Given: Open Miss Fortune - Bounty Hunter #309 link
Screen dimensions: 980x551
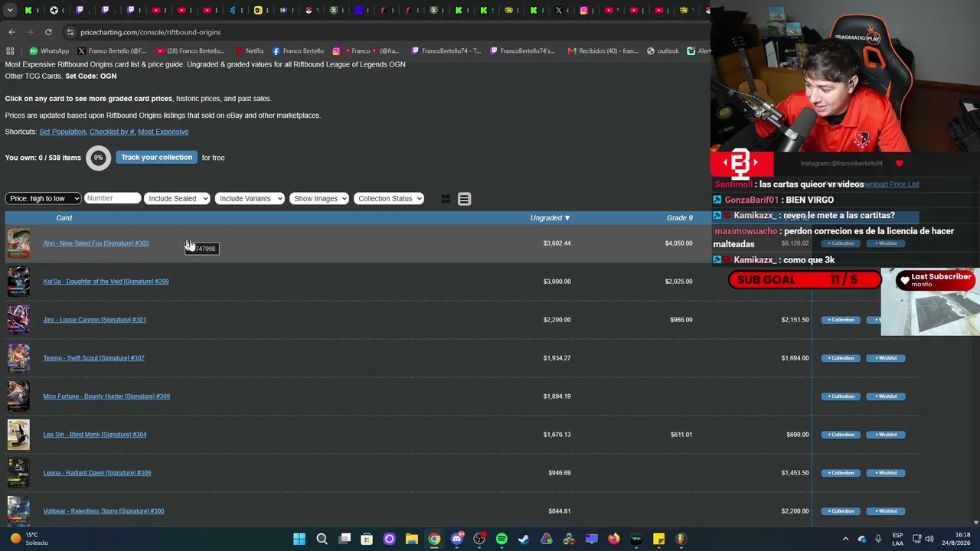Looking at the screenshot, I should (x=106, y=396).
